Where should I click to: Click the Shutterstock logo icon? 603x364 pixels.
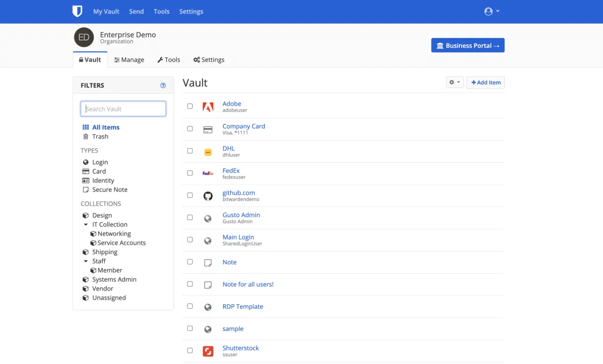point(208,351)
